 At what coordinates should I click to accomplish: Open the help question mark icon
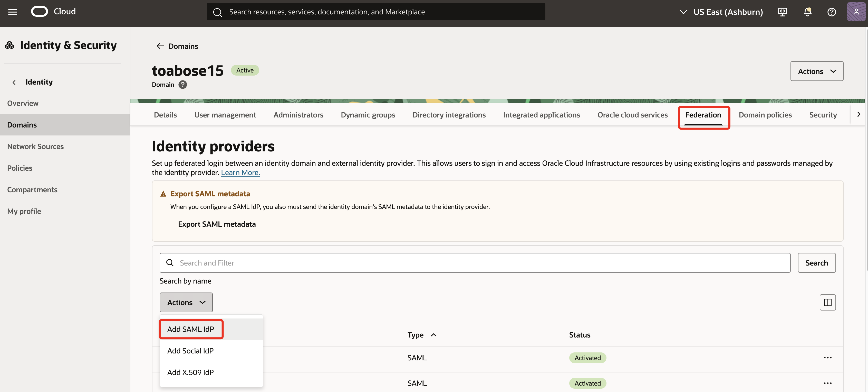[832, 12]
